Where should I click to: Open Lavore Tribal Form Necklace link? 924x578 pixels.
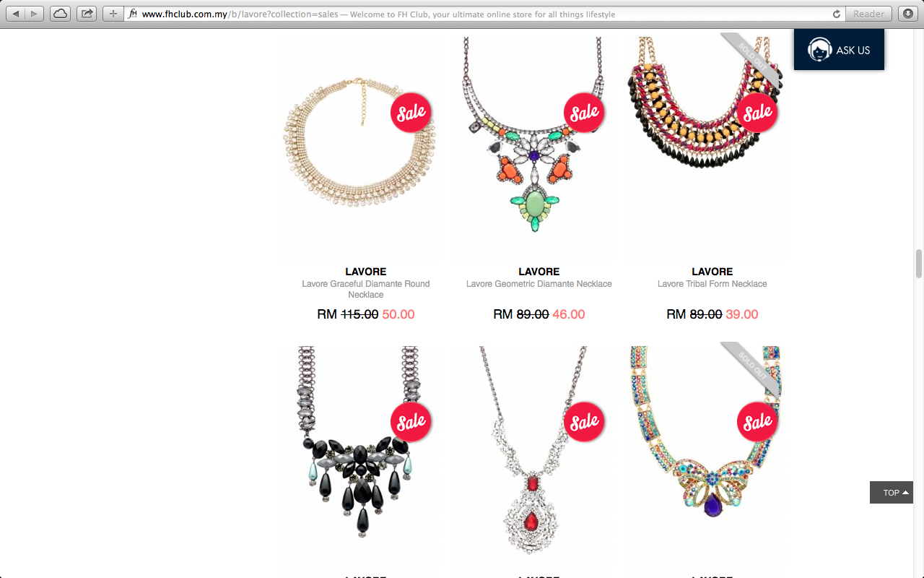point(712,284)
